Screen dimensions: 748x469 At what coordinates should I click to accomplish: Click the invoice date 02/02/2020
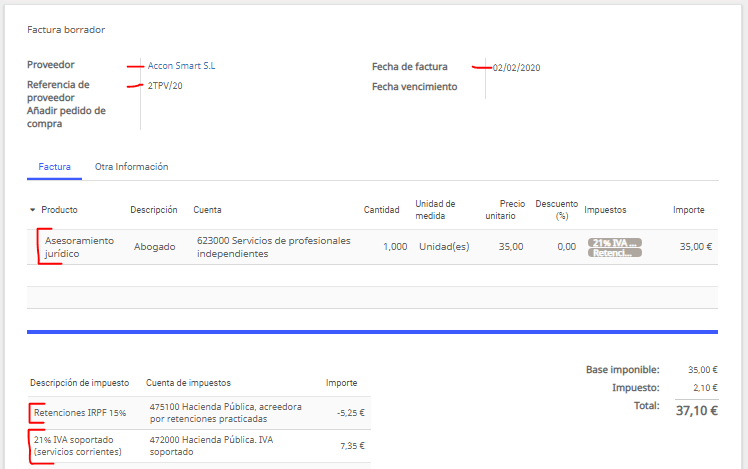(516, 68)
